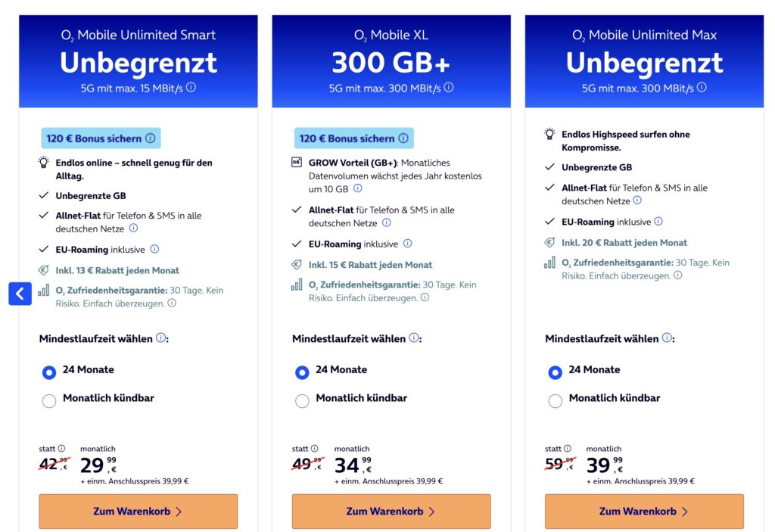Click info icon next to 120 € Bonus in Unlimited Smart
Image resolution: width=775 pixels, height=532 pixels.
pyautogui.click(x=150, y=138)
